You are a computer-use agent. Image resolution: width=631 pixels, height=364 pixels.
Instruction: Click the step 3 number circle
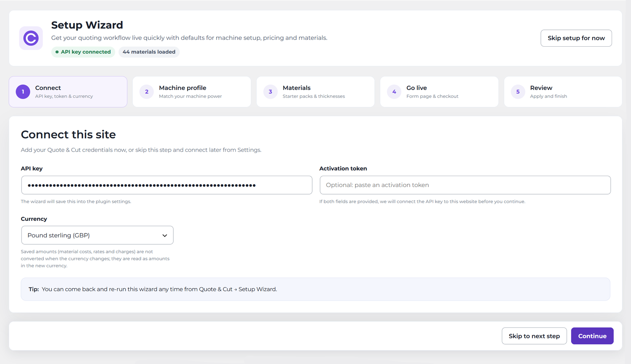(270, 92)
